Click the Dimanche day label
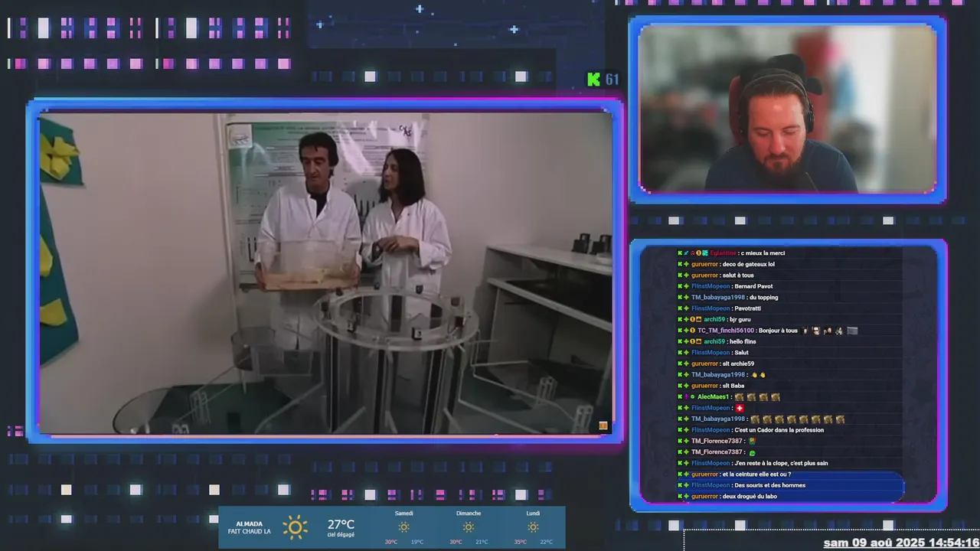The image size is (980, 551). coord(469,514)
